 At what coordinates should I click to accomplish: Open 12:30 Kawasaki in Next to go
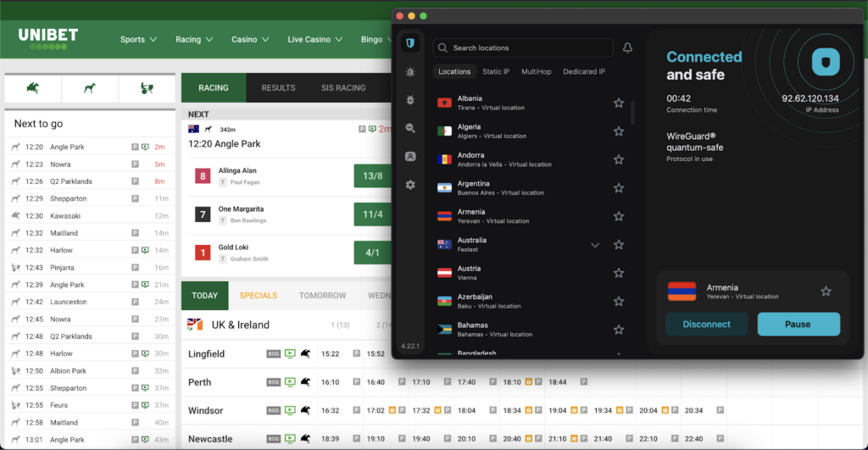tap(90, 216)
